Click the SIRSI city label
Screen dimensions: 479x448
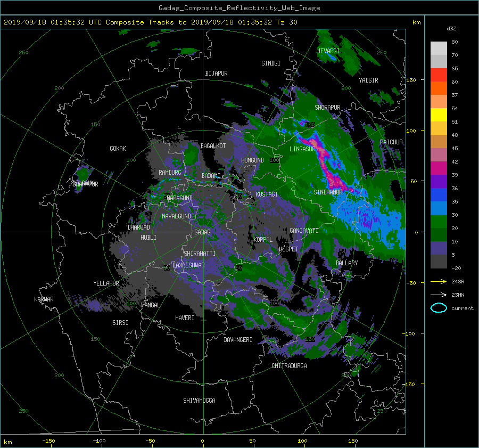coord(120,323)
